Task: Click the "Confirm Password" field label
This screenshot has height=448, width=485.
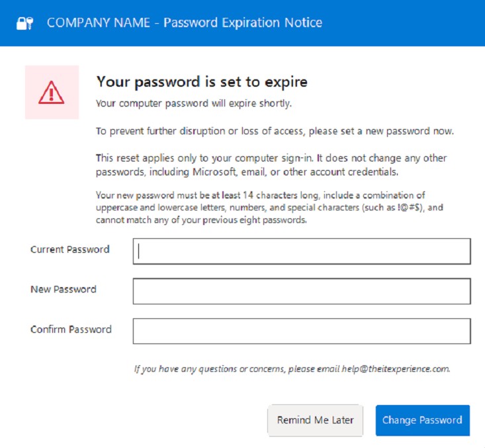Action: pos(71,330)
